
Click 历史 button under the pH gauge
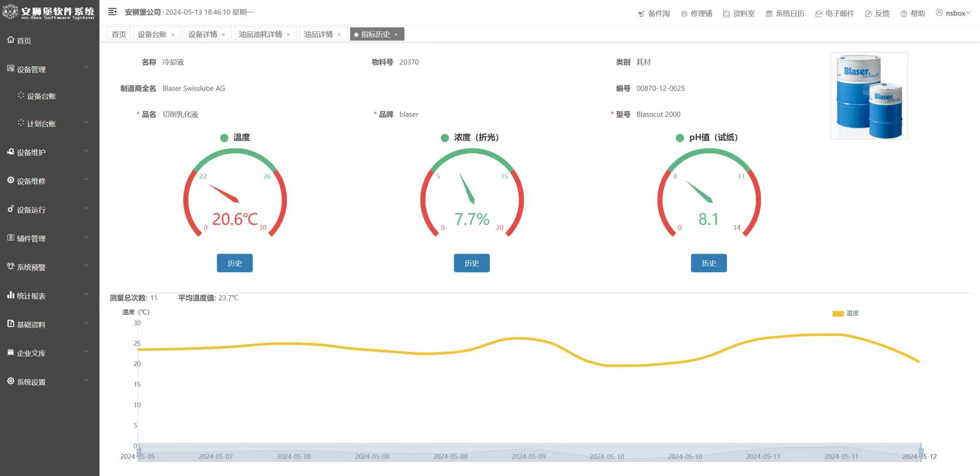(708, 263)
